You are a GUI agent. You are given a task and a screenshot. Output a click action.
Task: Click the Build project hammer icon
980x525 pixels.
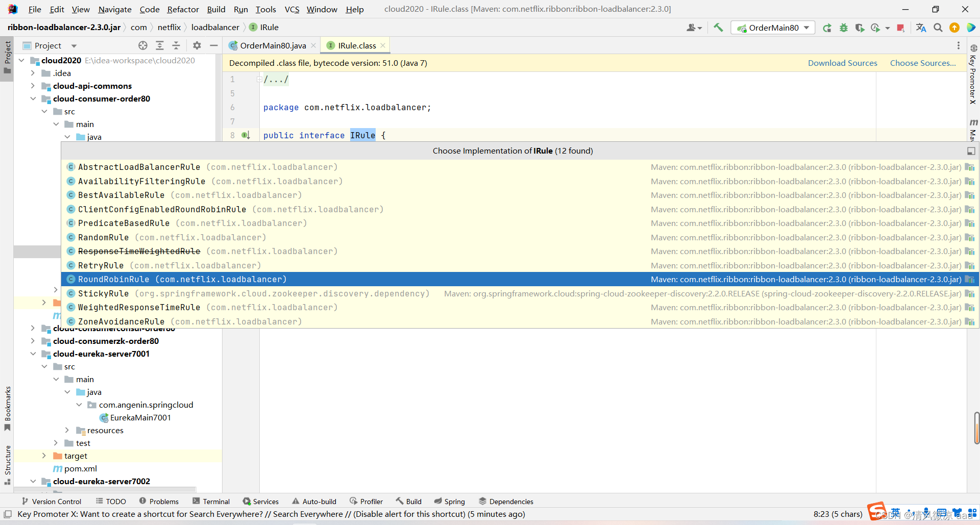coord(718,28)
